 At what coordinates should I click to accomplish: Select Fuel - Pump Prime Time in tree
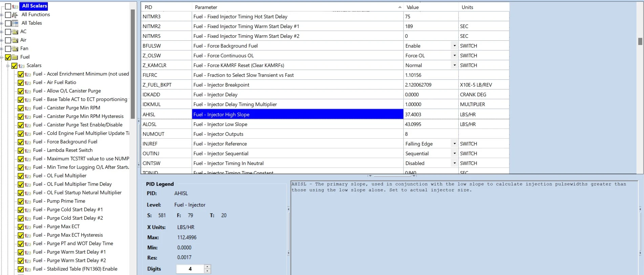click(x=59, y=201)
